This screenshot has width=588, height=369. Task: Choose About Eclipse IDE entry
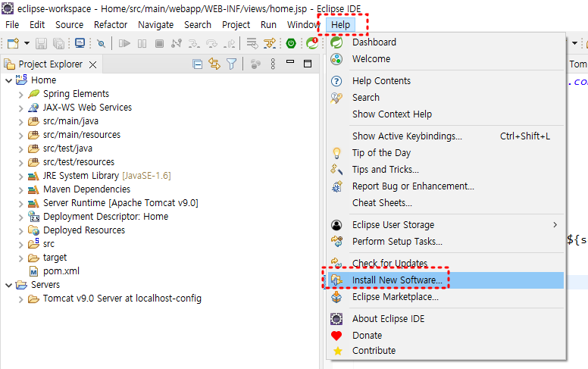[446, 319]
